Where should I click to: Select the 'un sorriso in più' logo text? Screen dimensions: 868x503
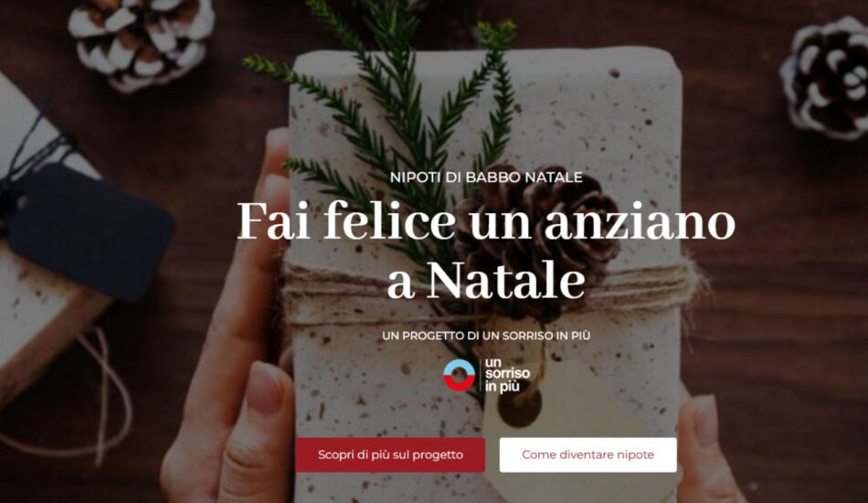coord(507,375)
